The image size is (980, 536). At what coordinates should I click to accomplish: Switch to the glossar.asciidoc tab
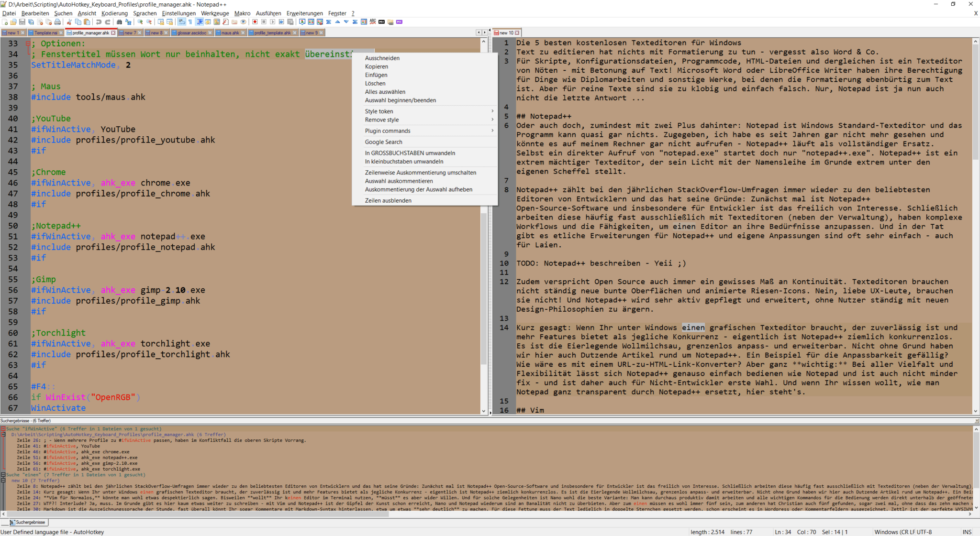pyautogui.click(x=191, y=33)
